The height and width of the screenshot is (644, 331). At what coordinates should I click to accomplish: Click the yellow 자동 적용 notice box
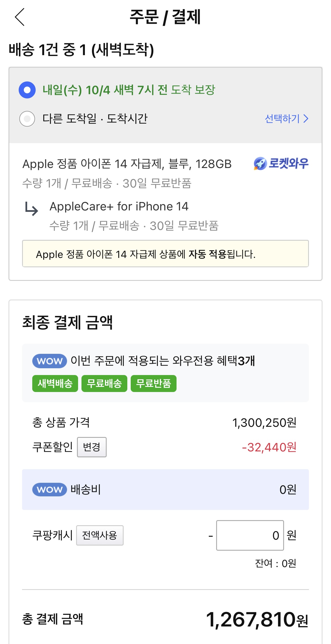pyautogui.click(x=165, y=254)
